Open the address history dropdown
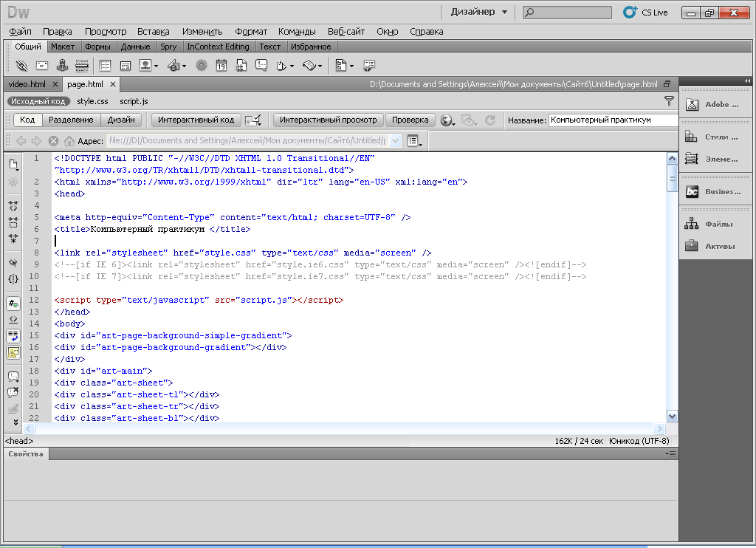Screen dimensions: 756x548 395,141
